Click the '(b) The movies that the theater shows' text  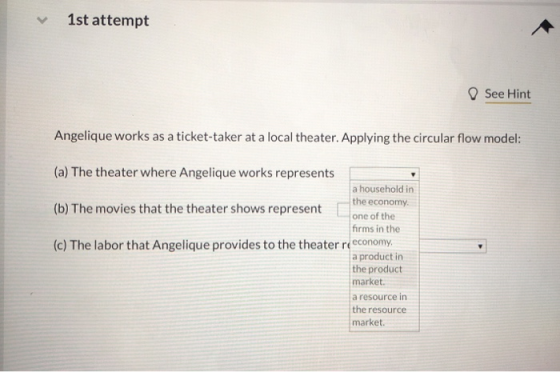click(x=188, y=208)
